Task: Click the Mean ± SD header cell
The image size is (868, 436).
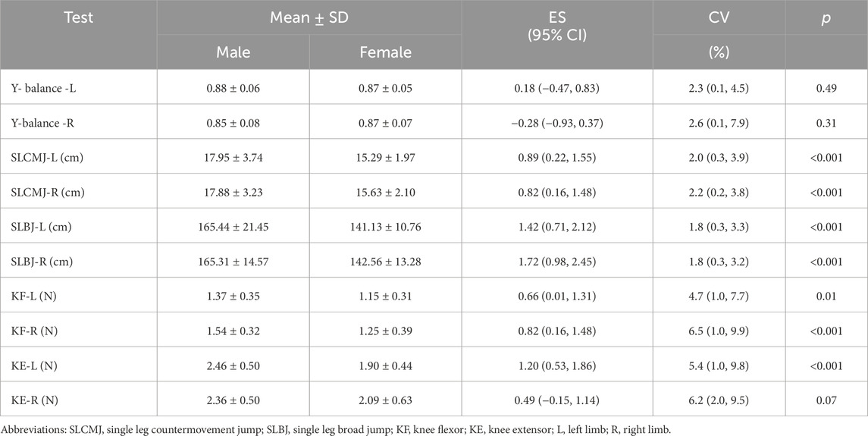Action: 309,17
